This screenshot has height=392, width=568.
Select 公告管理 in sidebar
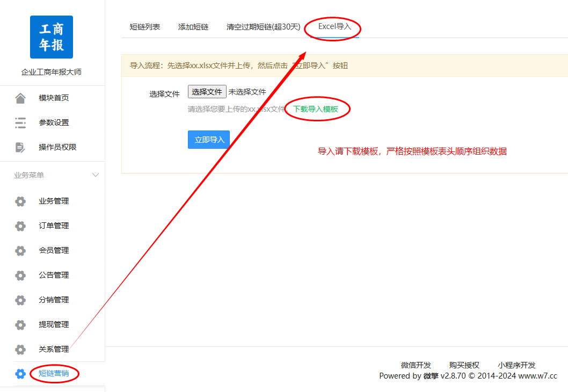(x=54, y=275)
